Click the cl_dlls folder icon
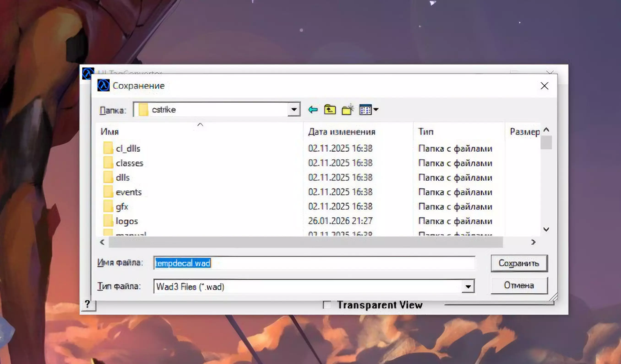This screenshot has height=364, width=621. [108, 148]
